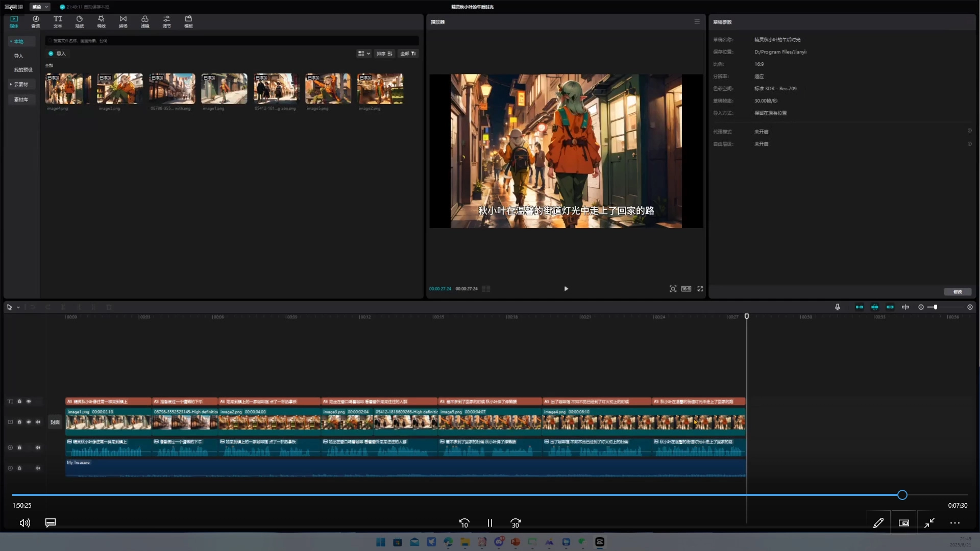Click the preview fullscreen icon

point(700,289)
